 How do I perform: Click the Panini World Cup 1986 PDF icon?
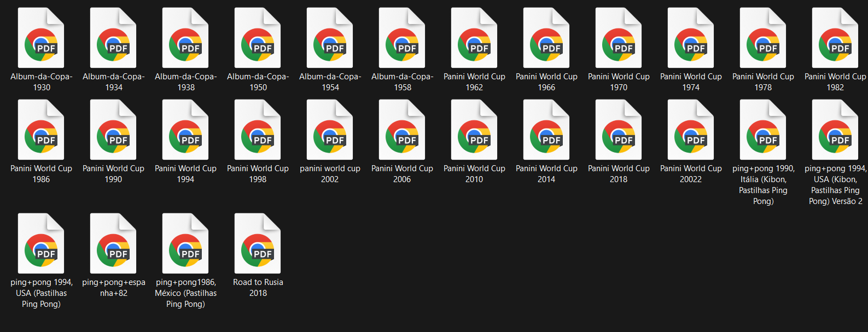click(41, 130)
